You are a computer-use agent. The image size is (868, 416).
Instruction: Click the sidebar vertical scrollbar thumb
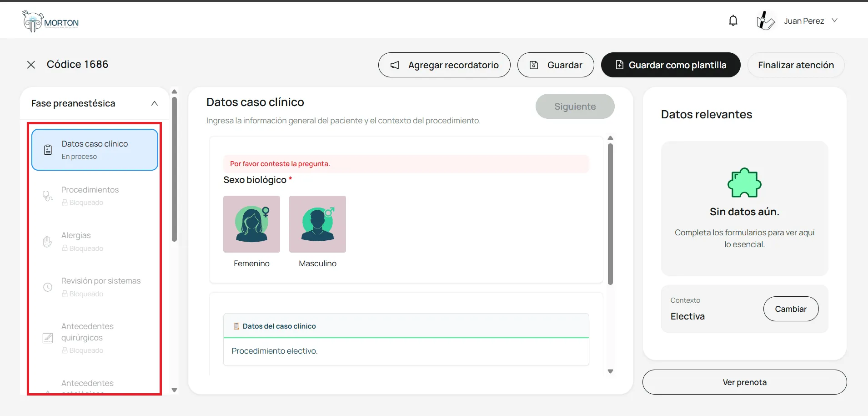click(x=174, y=169)
